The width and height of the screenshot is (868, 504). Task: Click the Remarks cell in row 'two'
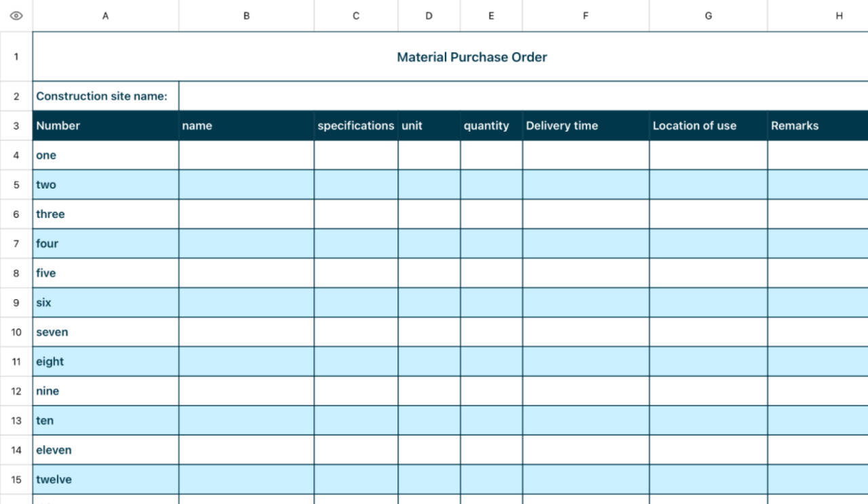tap(818, 185)
